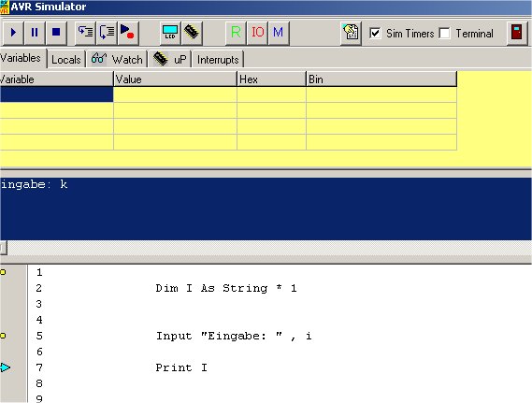Open the uP tab
This screenshot has width=532, height=403.
[x=170, y=60]
